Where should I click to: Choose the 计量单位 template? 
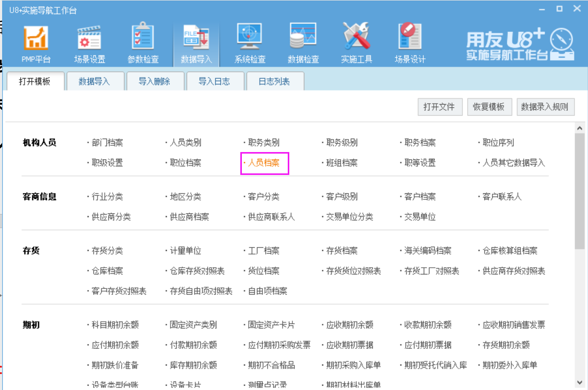tap(186, 250)
